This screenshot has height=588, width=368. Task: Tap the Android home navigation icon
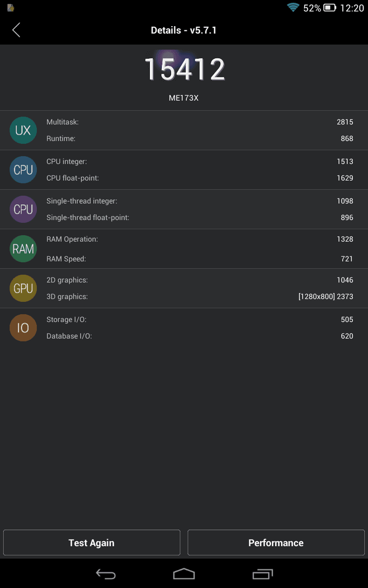184,574
